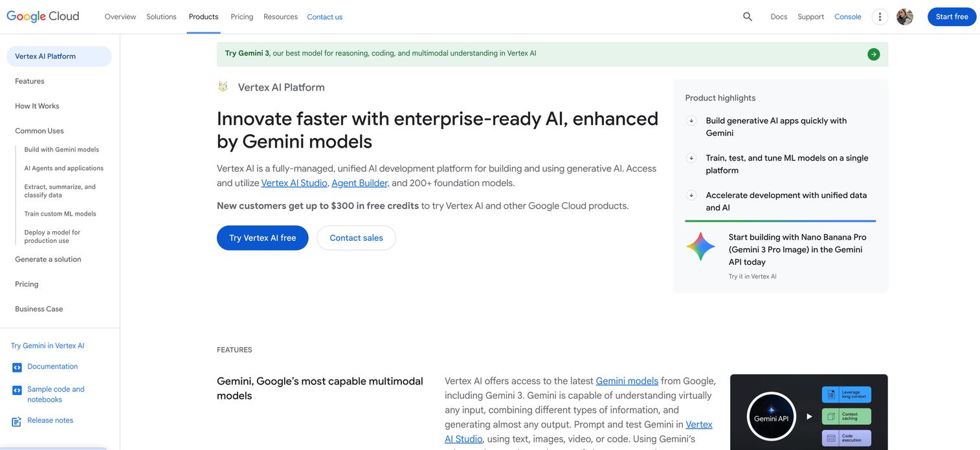The height and width of the screenshot is (450, 980).
Task: Play the Gemini API video thumbnail
Action: 809,416
